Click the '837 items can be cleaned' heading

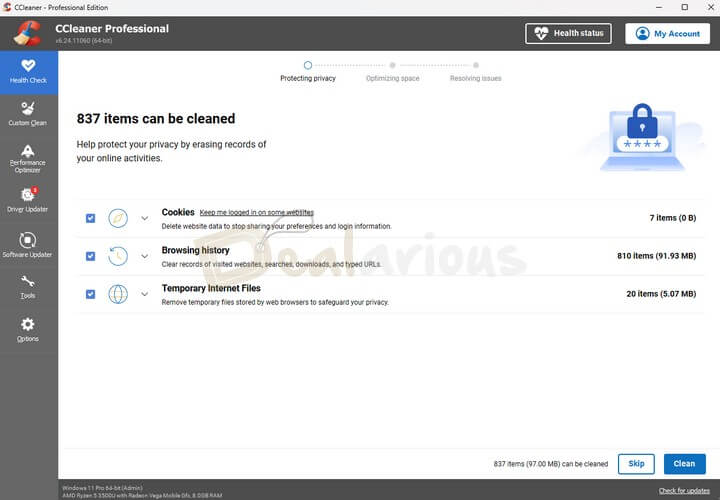click(156, 119)
